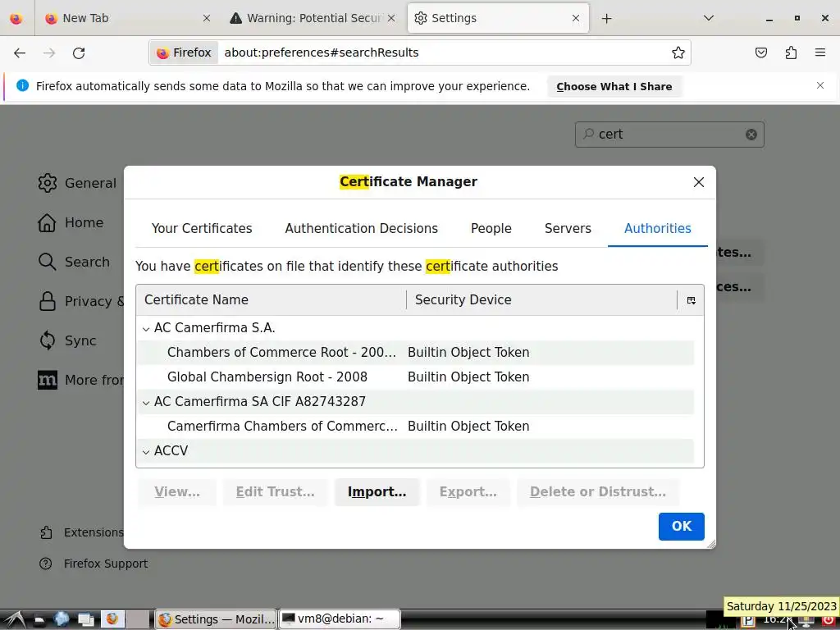Viewport: 840px width, 630px height.
Task: Dismiss the data sharing notification bar
Action: click(x=820, y=85)
